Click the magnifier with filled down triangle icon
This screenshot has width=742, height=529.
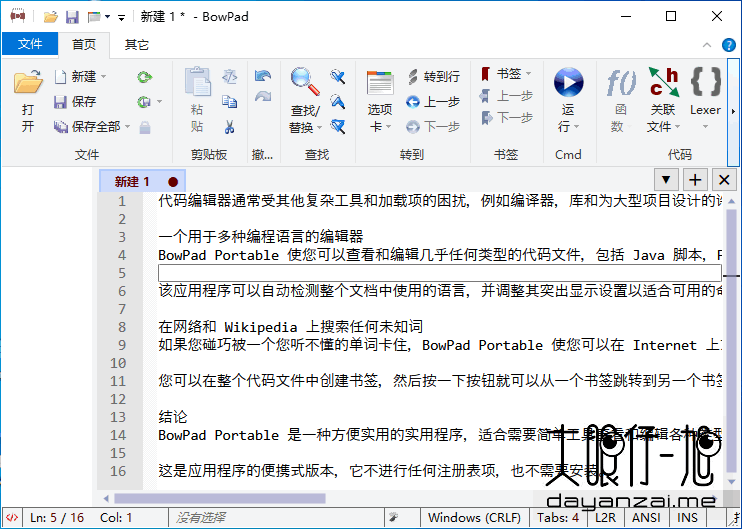[338, 126]
